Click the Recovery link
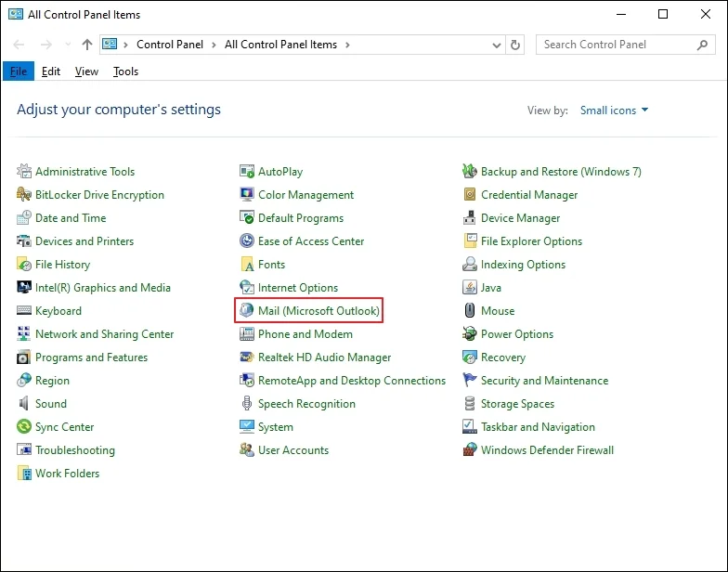 (x=503, y=357)
